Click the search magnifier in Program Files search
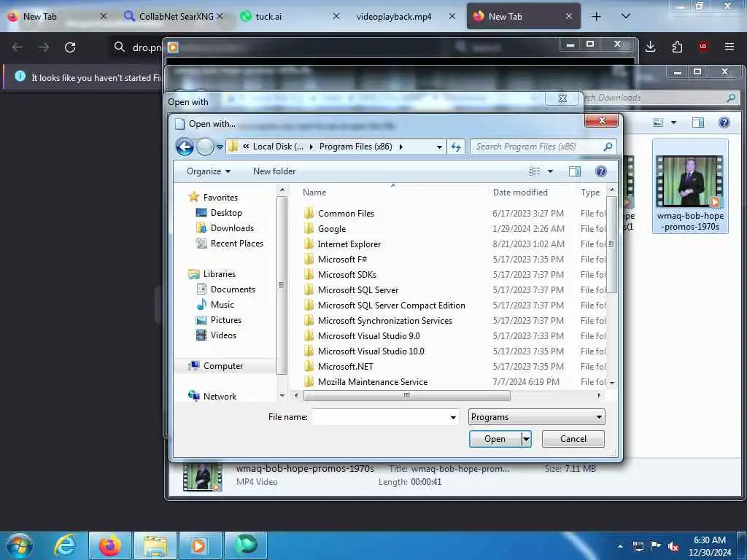Image resolution: width=747 pixels, height=560 pixels. coord(608,147)
